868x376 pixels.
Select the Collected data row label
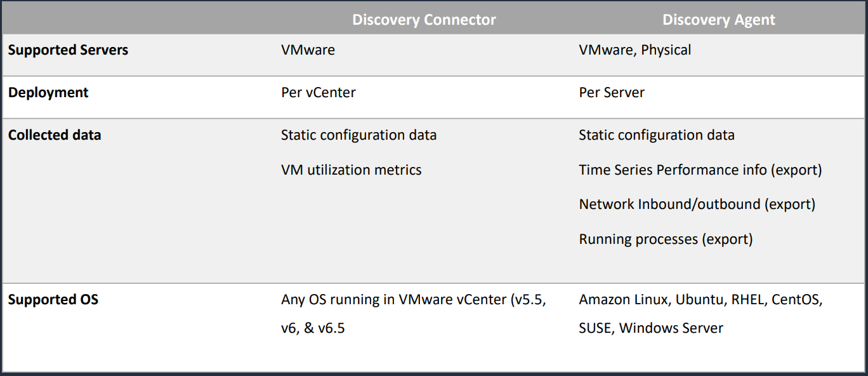coord(55,135)
